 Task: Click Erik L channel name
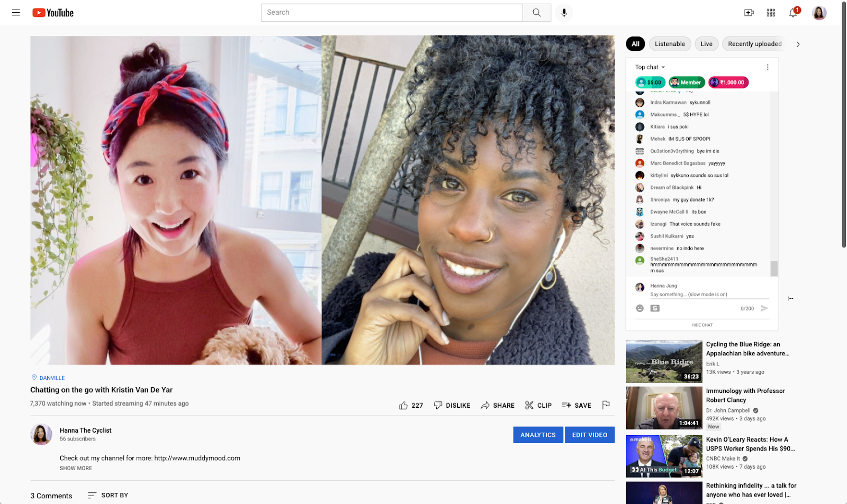point(713,364)
